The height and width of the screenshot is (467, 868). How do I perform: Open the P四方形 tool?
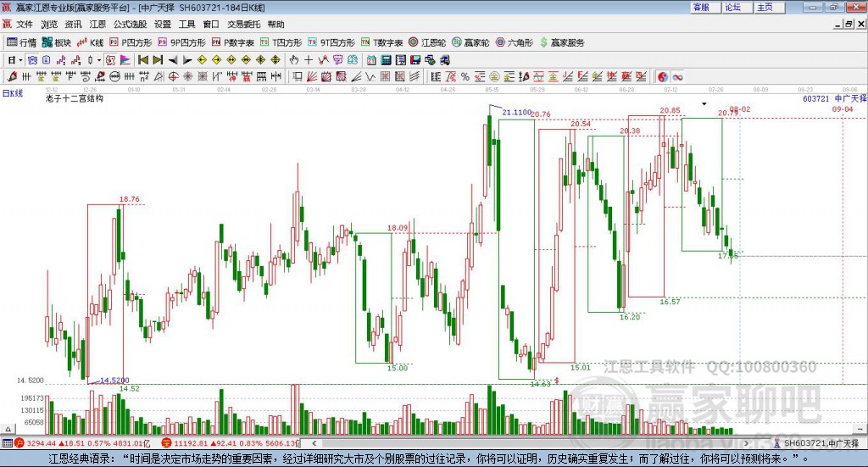[131, 42]
